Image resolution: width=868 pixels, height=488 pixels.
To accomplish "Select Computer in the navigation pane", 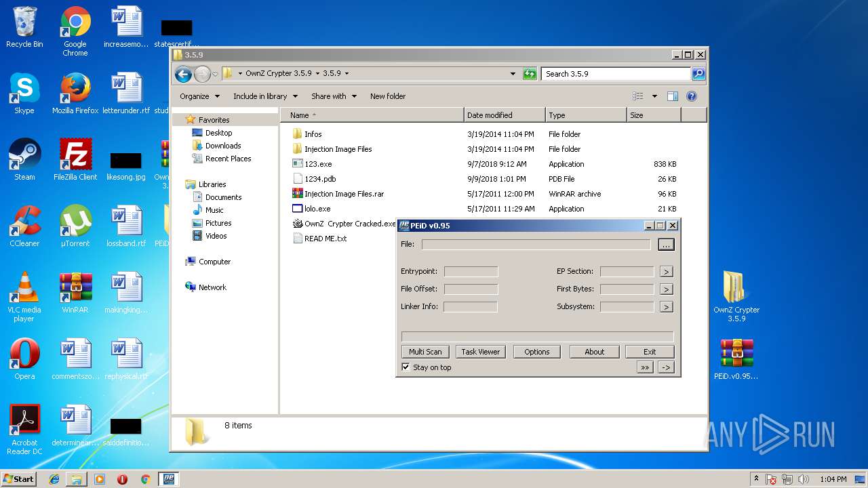I will (214, 262).
